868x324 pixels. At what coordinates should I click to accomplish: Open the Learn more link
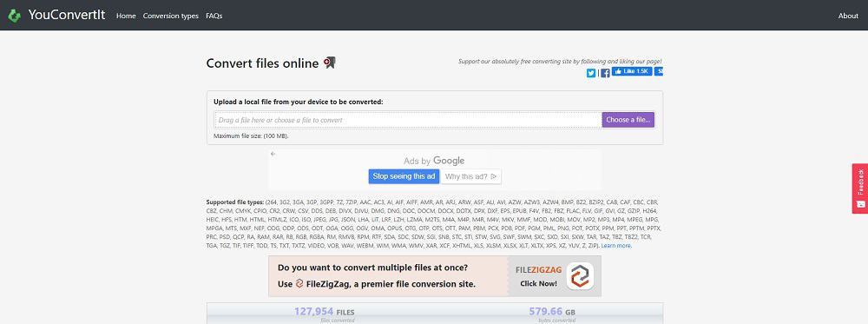(x=616, y=245)
